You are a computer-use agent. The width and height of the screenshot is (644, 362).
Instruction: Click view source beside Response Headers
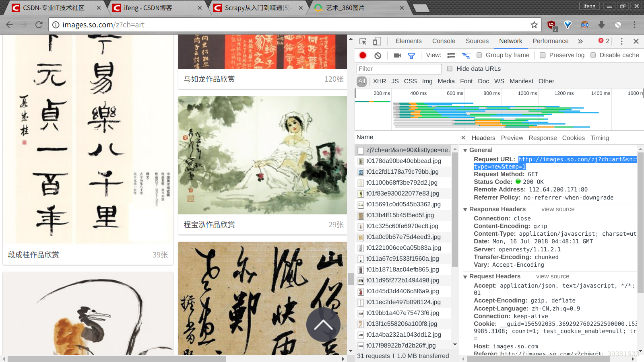[x=558, y=209]
